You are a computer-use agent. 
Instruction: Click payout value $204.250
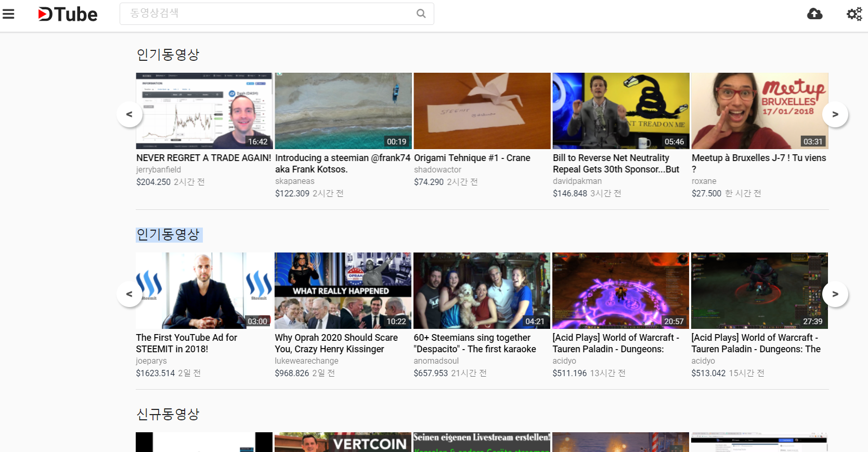click(x=153, y=182)
